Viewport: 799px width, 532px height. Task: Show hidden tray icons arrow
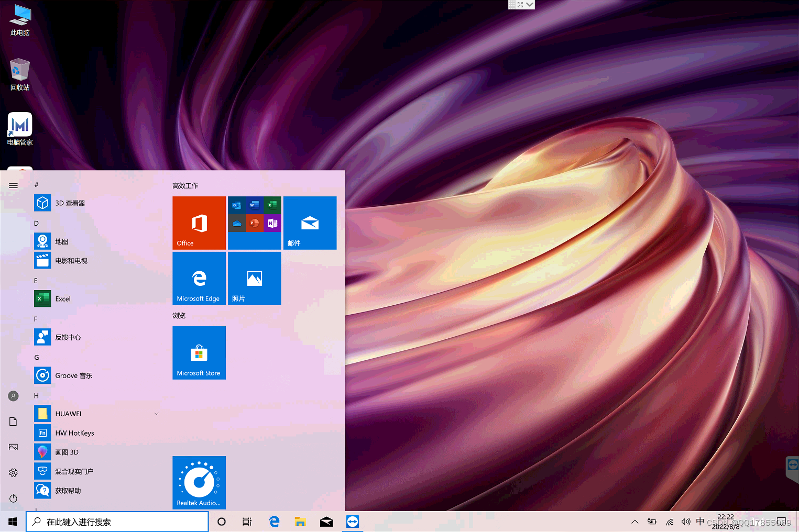click(x=634, y=522)
